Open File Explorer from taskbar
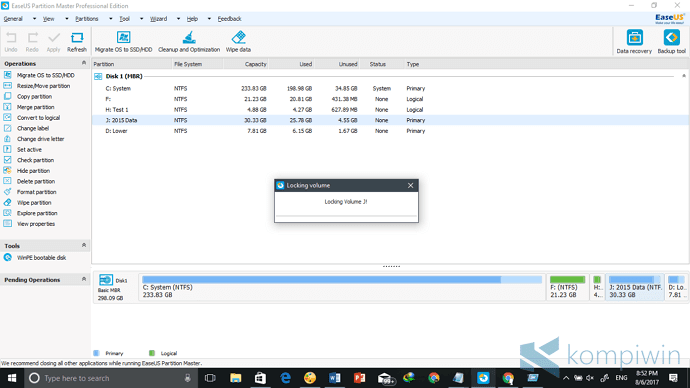The image size is (690, 388). (235, 378)
